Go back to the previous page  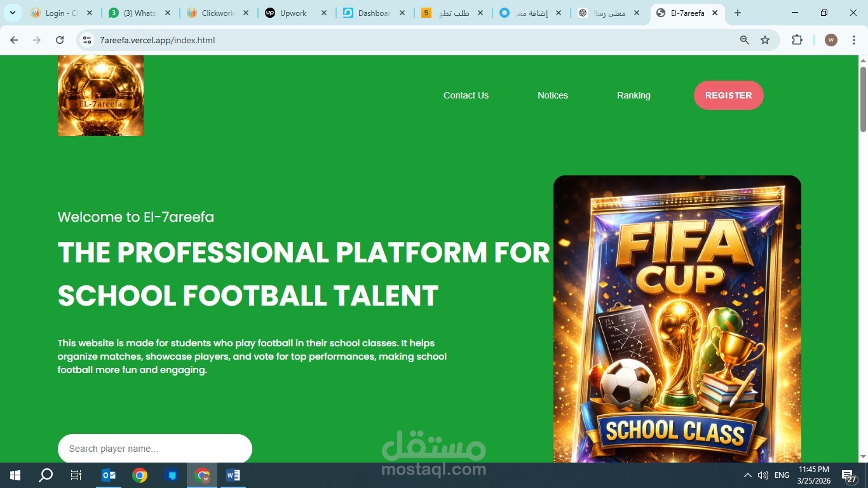click(x=14, y=40)
